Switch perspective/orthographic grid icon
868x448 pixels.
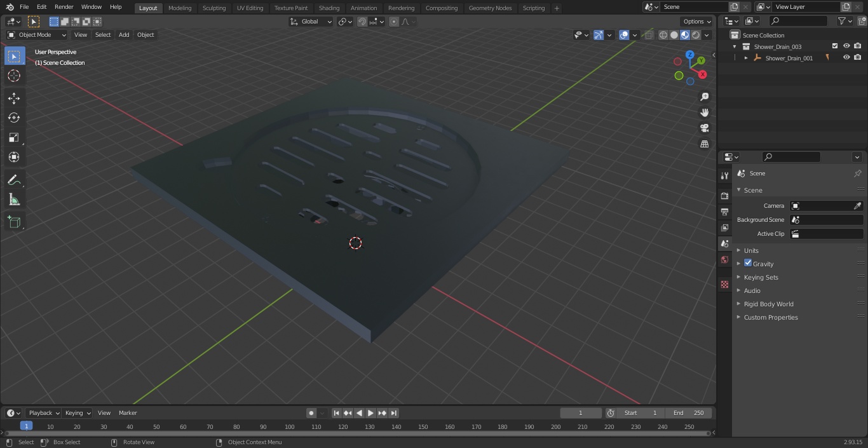(x=704, y=144)
